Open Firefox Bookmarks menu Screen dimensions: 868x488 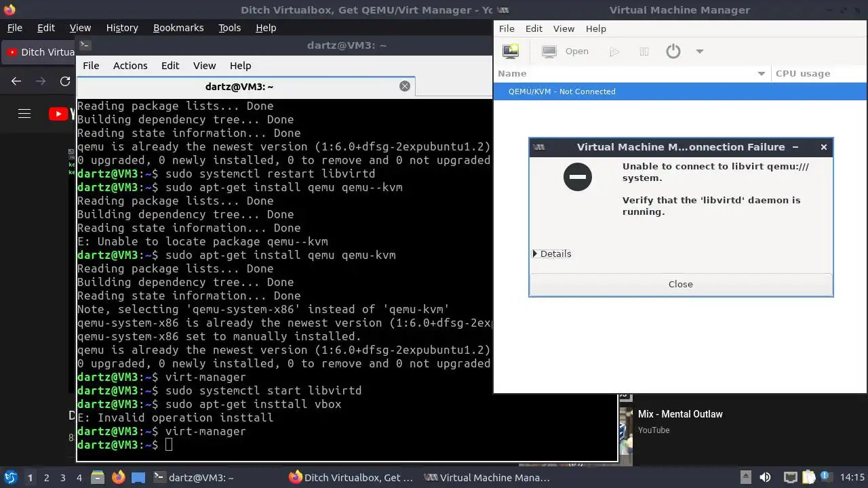pyautogui.click(x=178, y=28)
